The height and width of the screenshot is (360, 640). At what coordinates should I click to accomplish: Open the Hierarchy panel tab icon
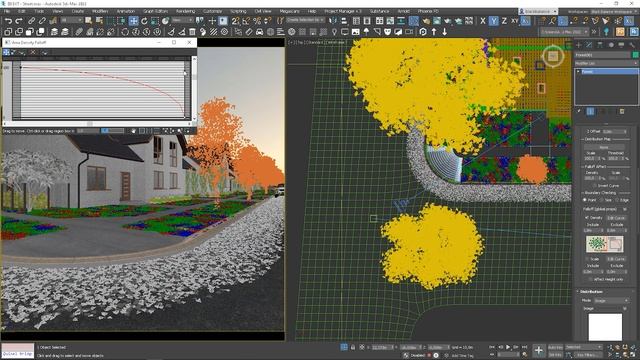[x=600, y=45]
